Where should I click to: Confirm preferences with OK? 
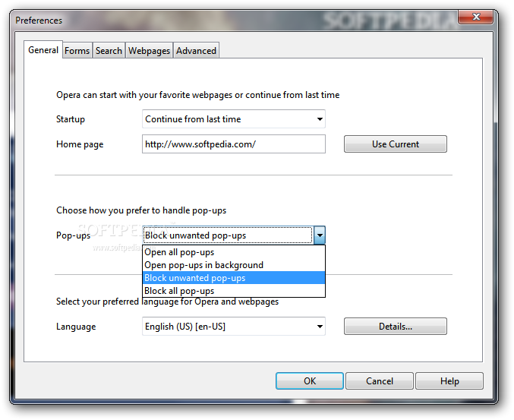[x=310, y=381]
